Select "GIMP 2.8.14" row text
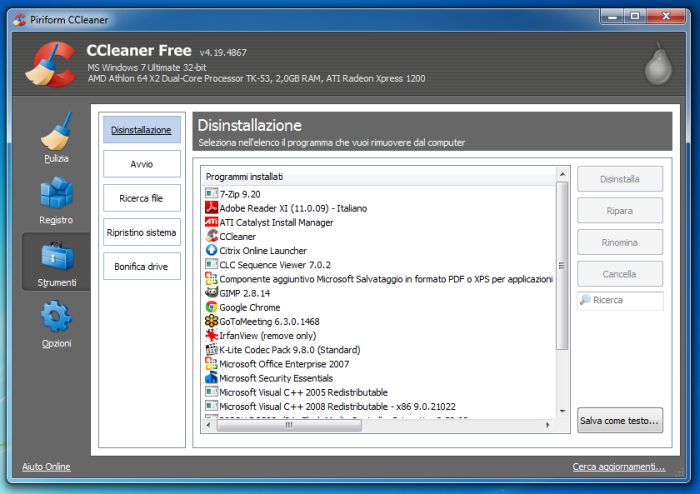The width and height of the screenshot is (700, 494). tap(245, 293)
